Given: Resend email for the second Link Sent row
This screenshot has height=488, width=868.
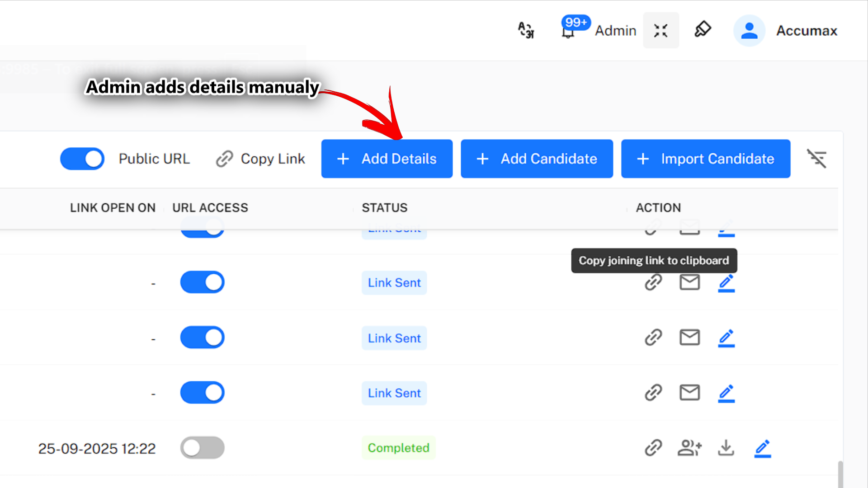Looking at the screenshot, I should pyautogui.click(x=689, y=282).
